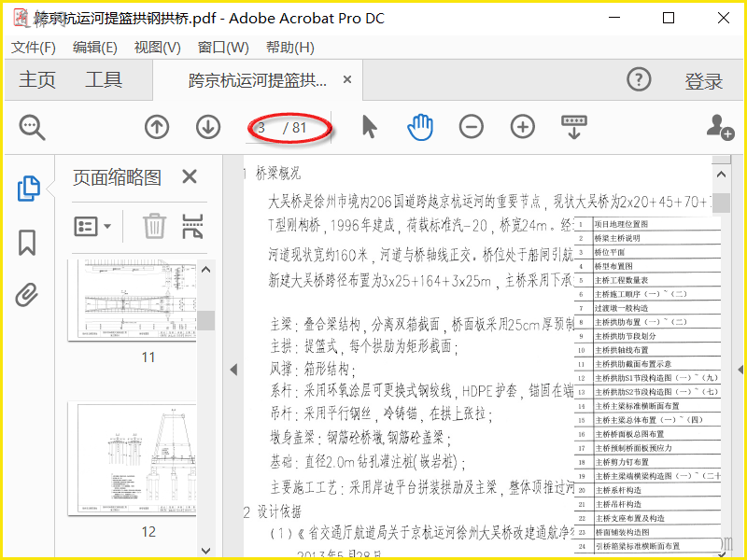Switch to the 工具 tab
Viewport: 747px width, 560px height.
coord(104,79)
